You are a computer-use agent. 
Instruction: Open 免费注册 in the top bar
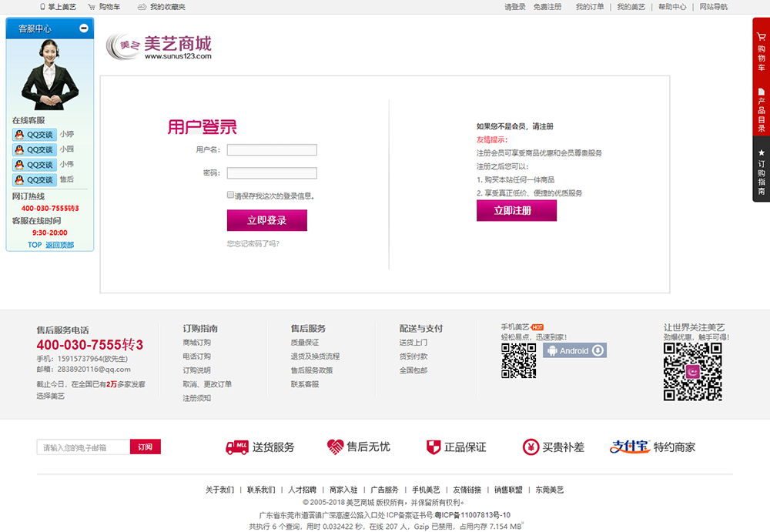click(547, 7)
